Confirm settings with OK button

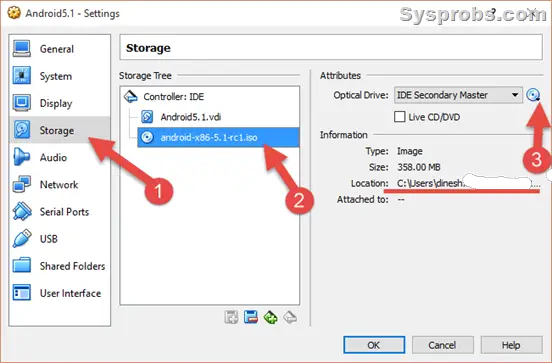(374, 345)
